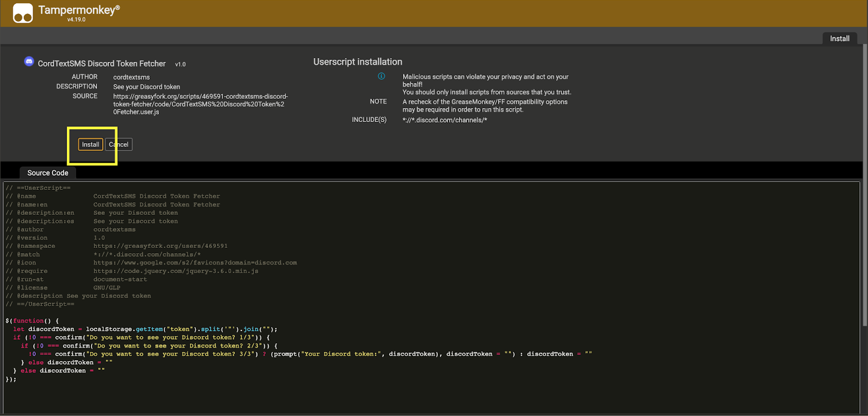Click the @match *://*.discord.com/channels/* source line
Screen dimensions: 868x416
click(103, 254)
